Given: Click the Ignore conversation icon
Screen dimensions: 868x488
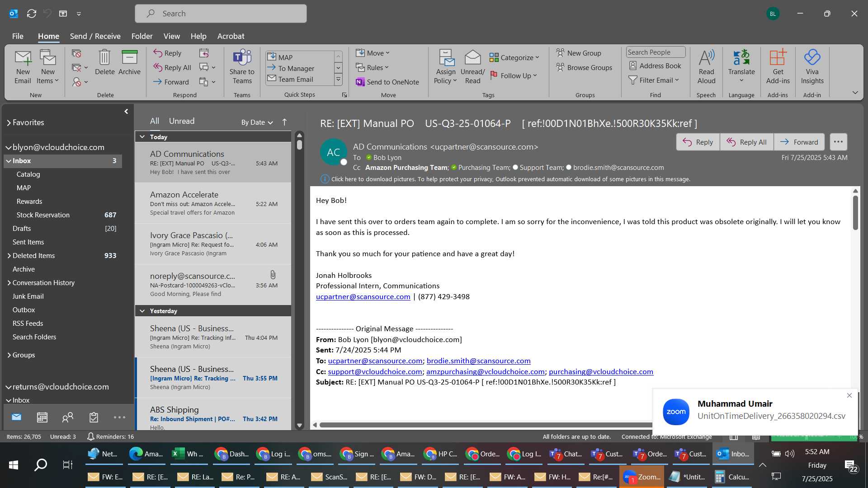Looking at the screenshot, I should pos(76,54).
